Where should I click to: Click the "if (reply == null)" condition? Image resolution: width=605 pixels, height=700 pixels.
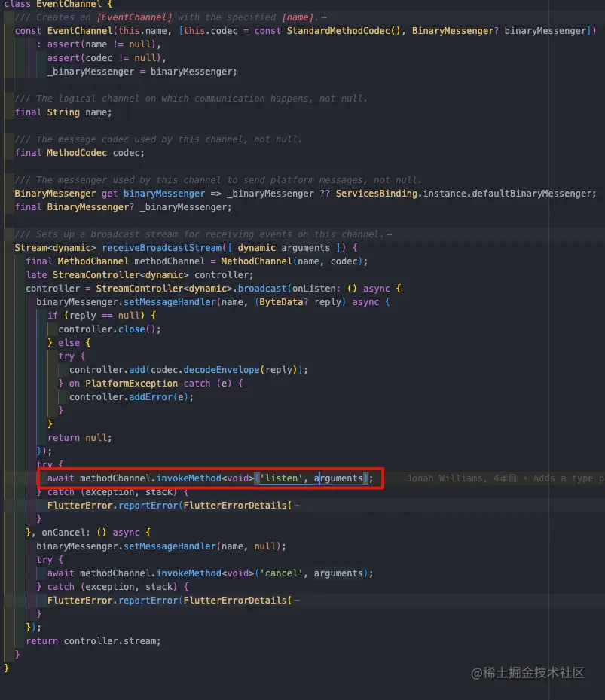point(96,316)
